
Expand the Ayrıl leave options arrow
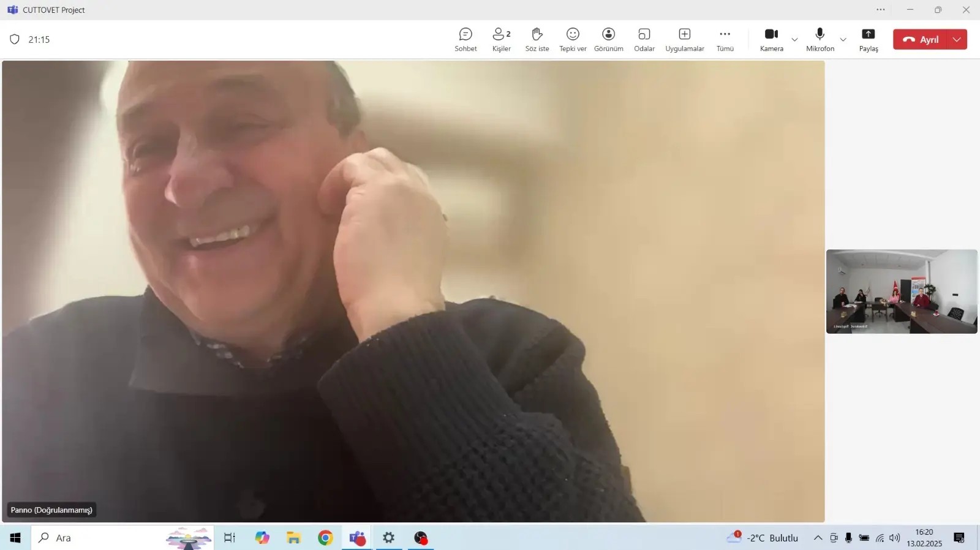click(x=957, y=39)
